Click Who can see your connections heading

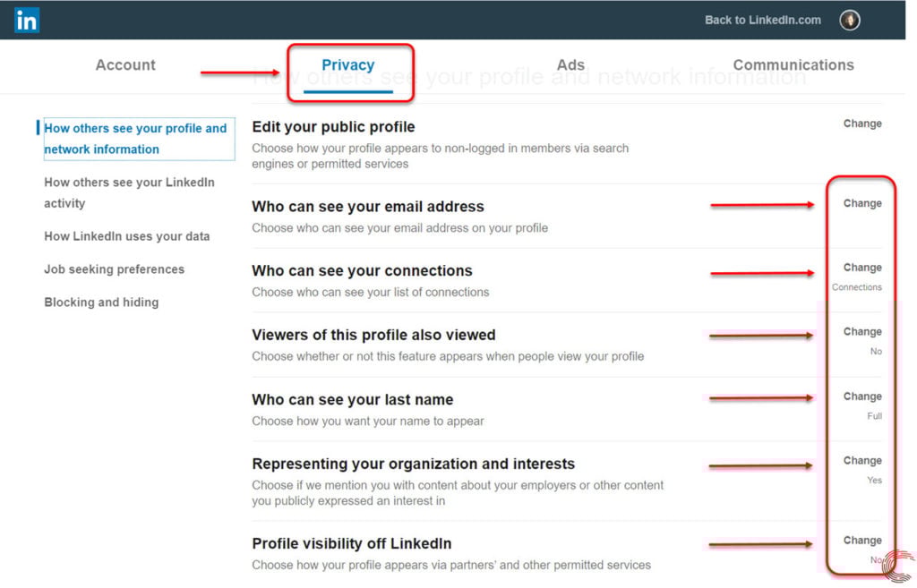coord(362,270)
